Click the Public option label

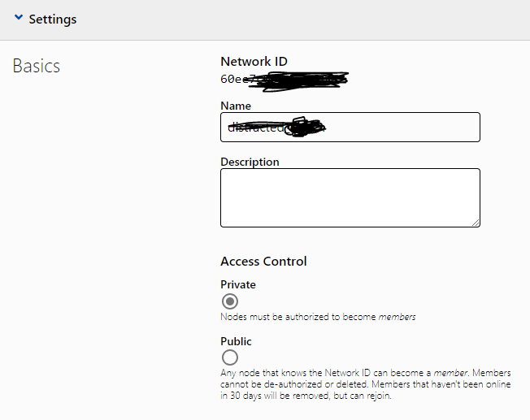click(x=236, y=341)
